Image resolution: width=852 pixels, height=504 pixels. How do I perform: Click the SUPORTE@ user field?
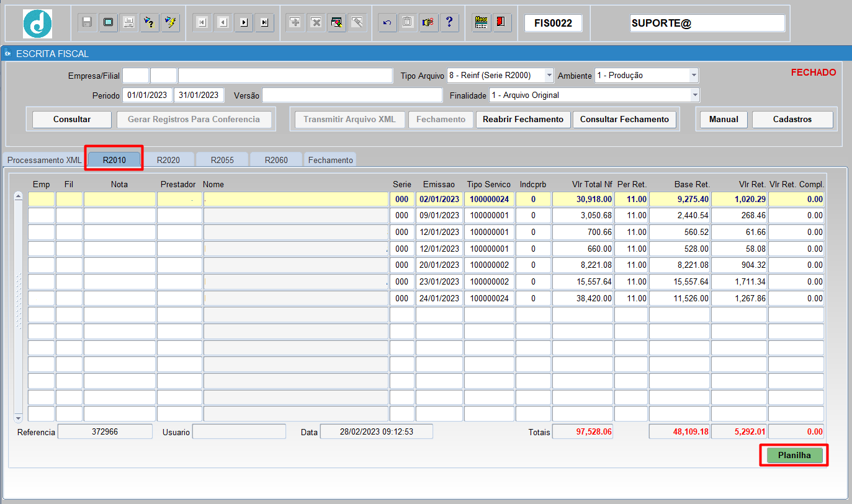tap(707, 23)
